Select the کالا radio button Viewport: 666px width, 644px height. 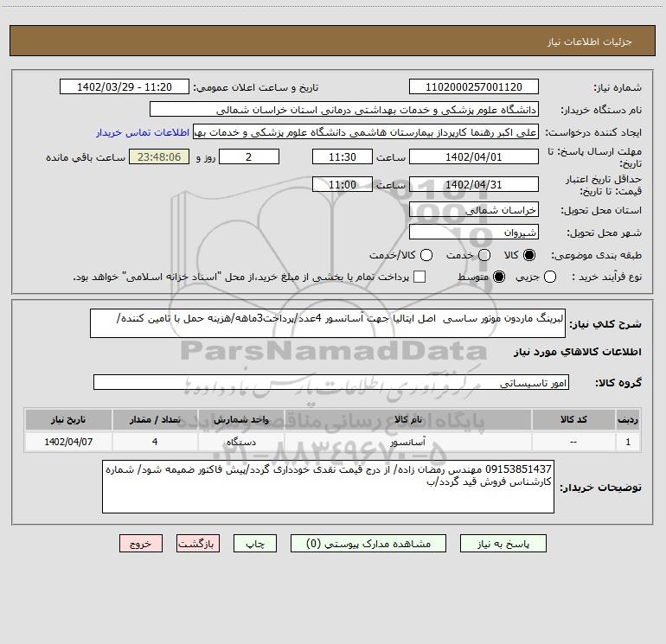tap(529, 255)
